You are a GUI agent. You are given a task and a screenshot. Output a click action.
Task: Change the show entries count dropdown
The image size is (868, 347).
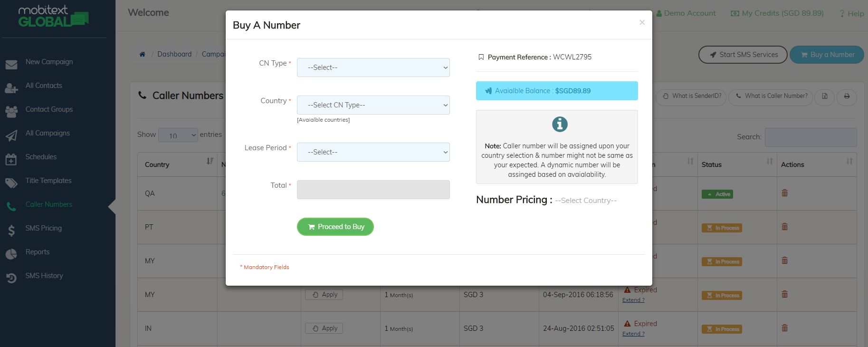click(178, 135)
